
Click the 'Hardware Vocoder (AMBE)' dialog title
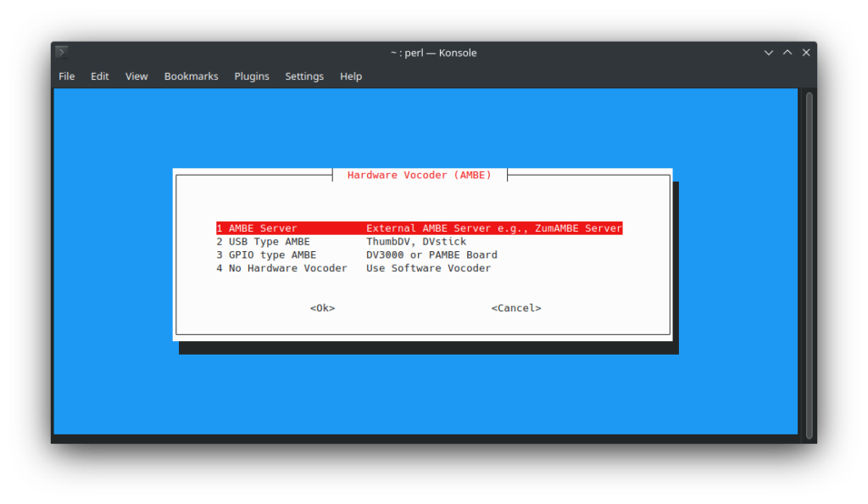pyautogui.click(x=420, y=175)
